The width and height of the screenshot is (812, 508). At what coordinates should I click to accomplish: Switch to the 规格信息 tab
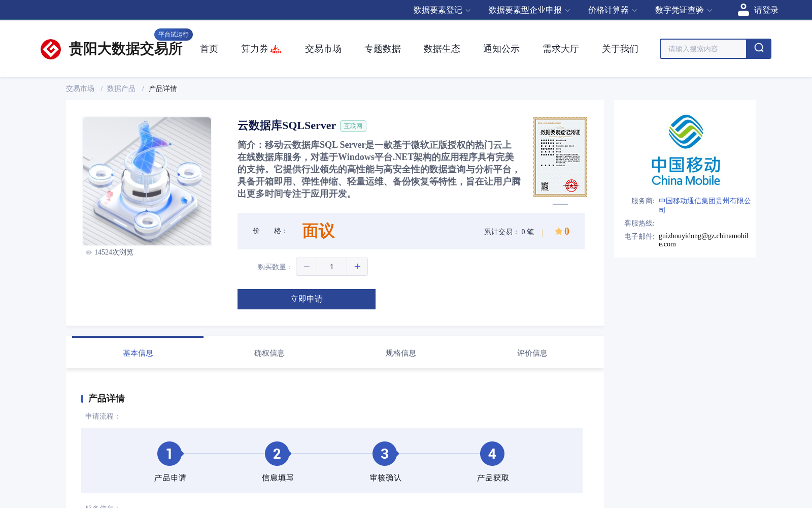point(400,353)
